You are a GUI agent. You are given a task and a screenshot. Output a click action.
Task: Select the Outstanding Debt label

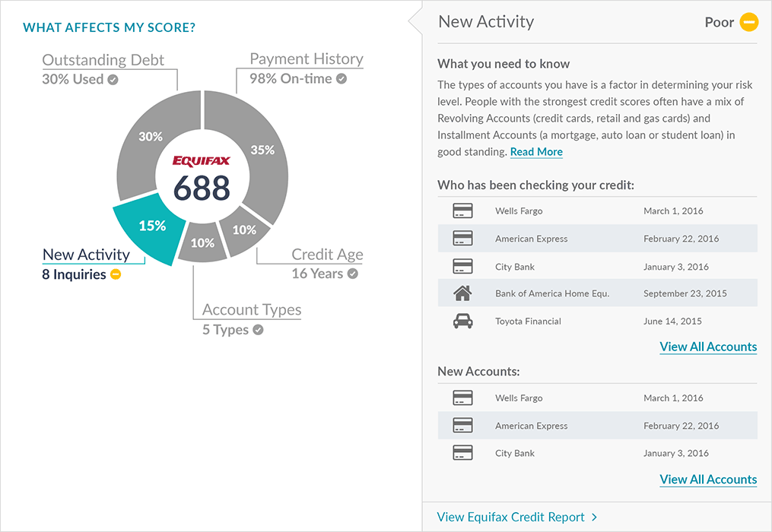pos(103,59)
